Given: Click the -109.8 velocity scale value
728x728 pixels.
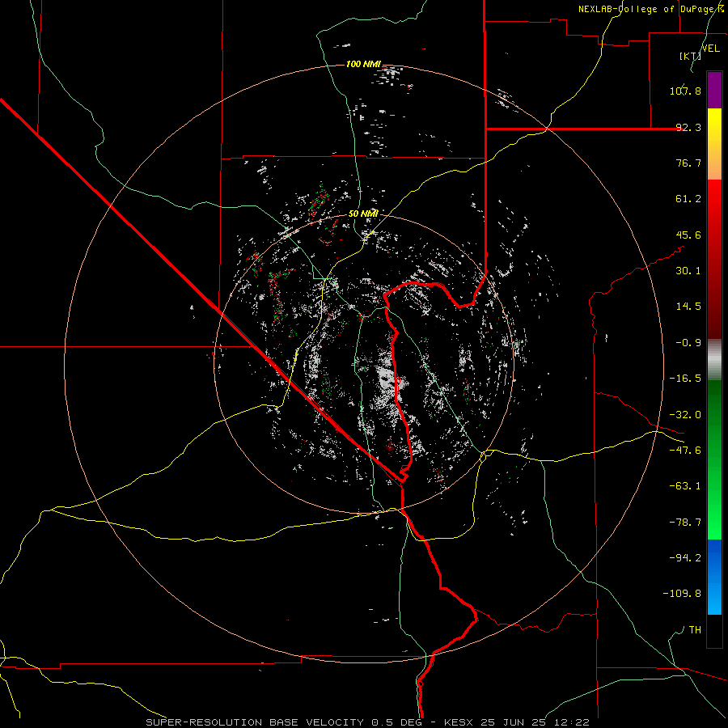Looking at the screenshot, I should point(682,594).
